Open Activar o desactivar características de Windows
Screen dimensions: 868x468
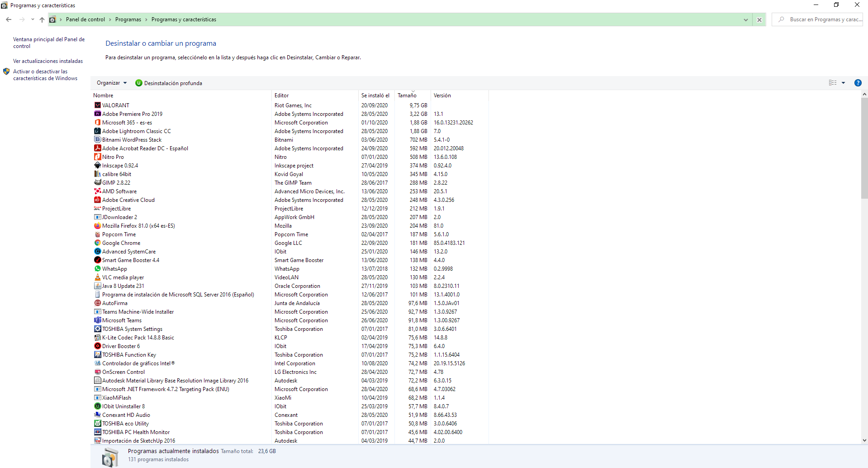45,75
